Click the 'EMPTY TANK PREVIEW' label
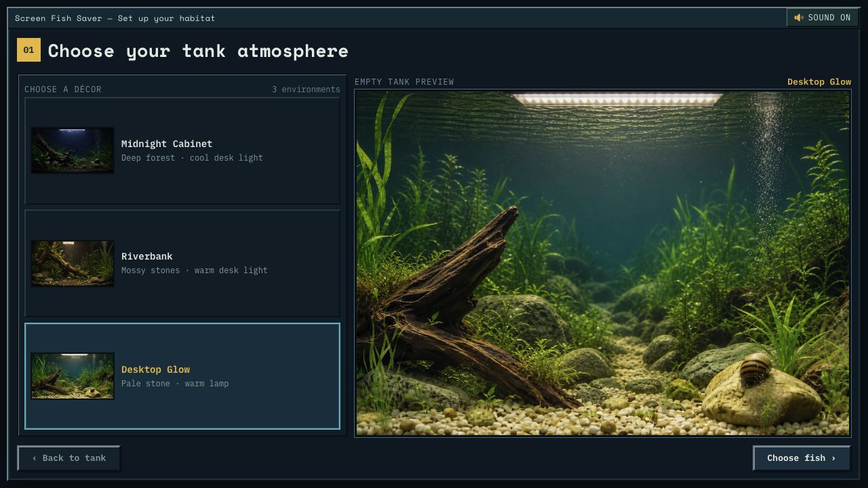868x488 pixels. 404,82
